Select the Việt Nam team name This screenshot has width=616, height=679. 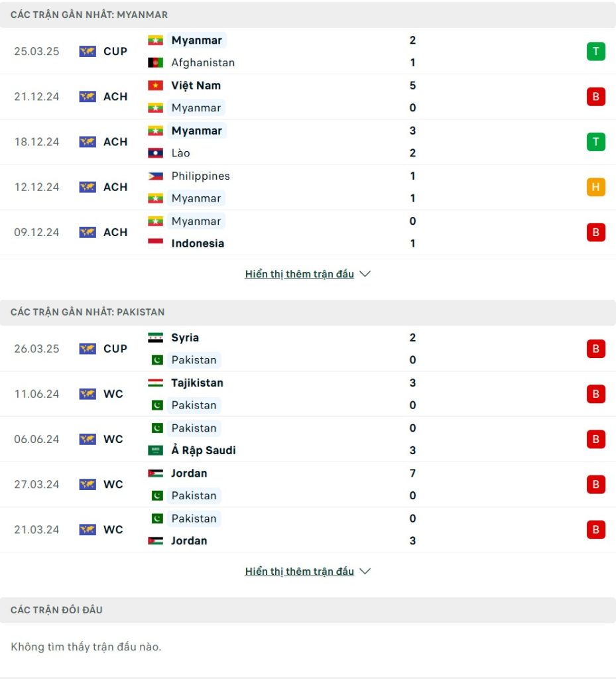[x=196, y=86]
